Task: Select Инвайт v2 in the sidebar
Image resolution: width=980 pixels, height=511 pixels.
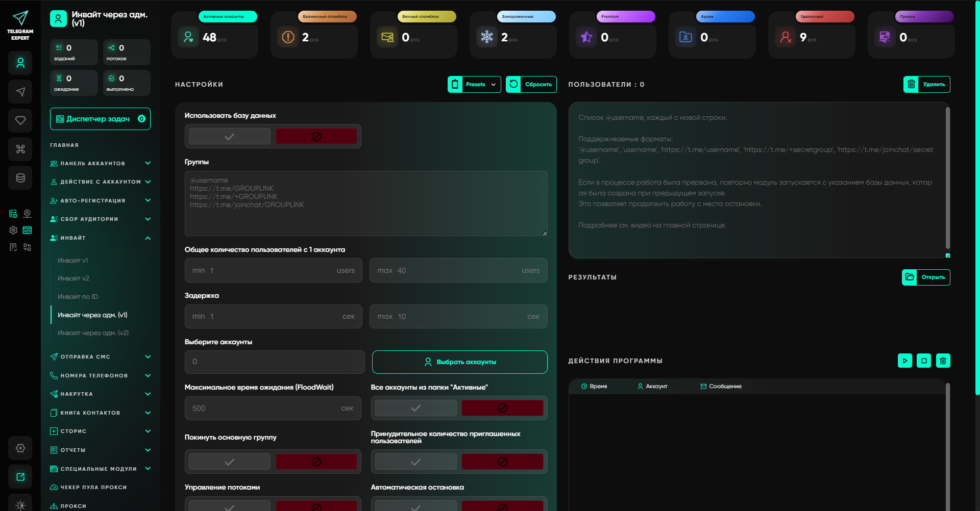Action: point(73,278)
